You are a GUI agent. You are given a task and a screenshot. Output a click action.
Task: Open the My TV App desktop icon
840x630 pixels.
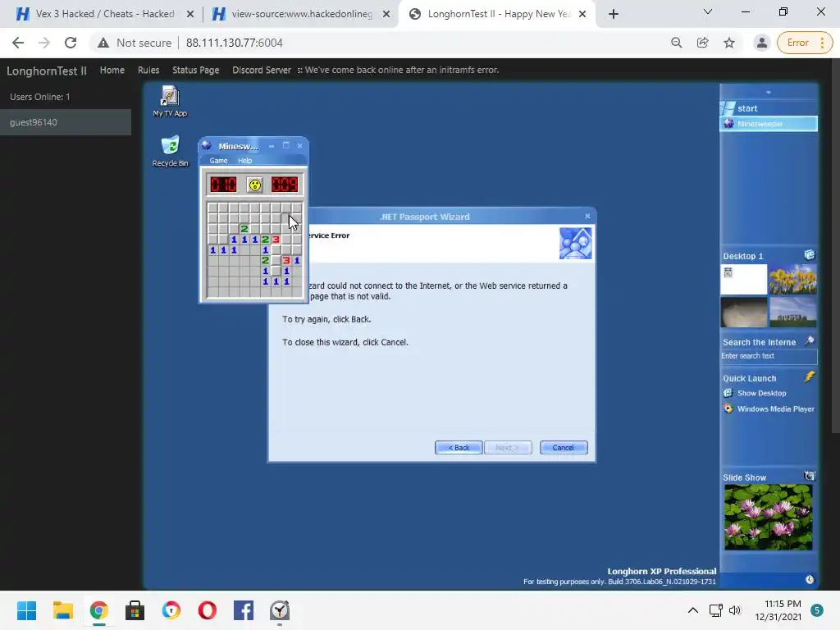[x=170, y=101]
